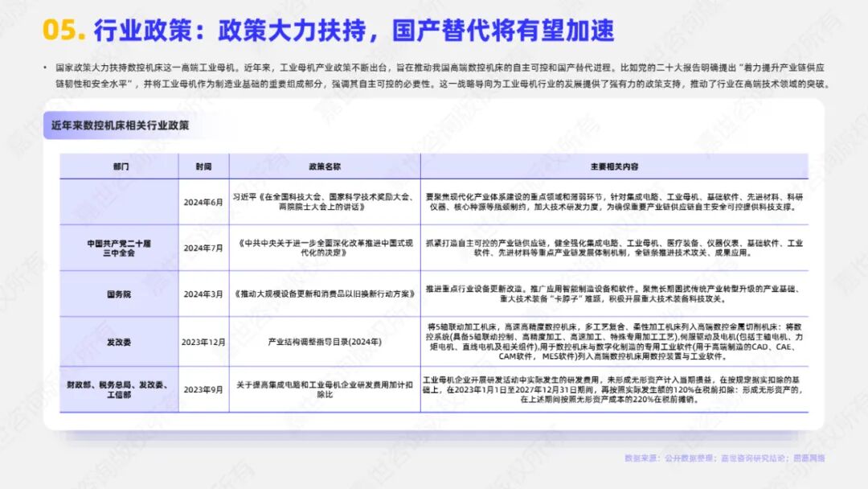The height and width of the screenshot is (489, 868).
Task: Click the 中国共产党二十届三中全会 department cell
Action: click(x=119, y=248)
